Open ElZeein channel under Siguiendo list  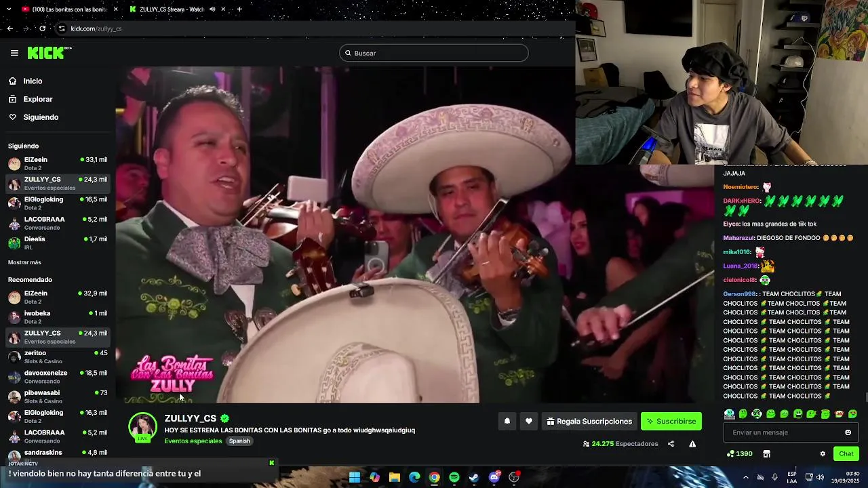[x=58, y=163]
